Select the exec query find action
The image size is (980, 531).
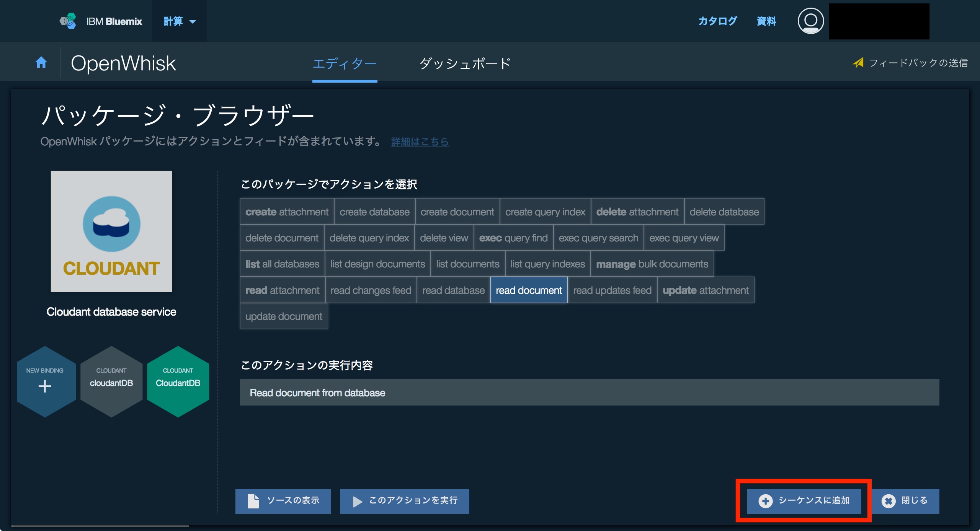[513, 238]
